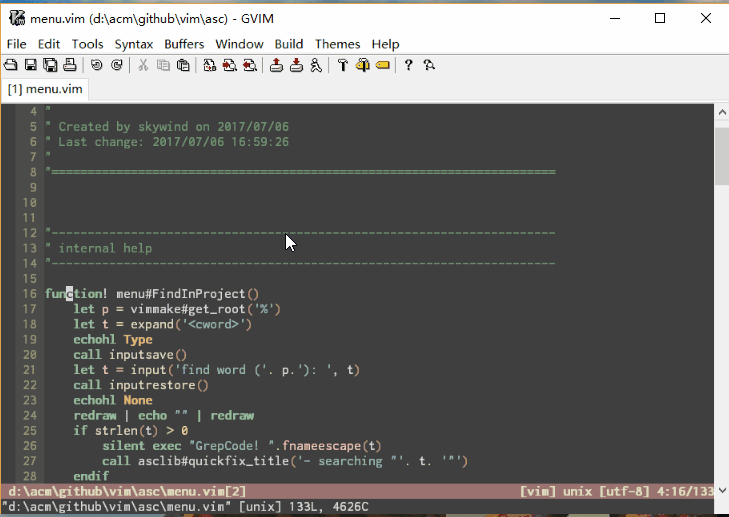This screenshot has height=517, width=729.
Task: Select the [1] menu.vim tab
Action: [45, 89]
